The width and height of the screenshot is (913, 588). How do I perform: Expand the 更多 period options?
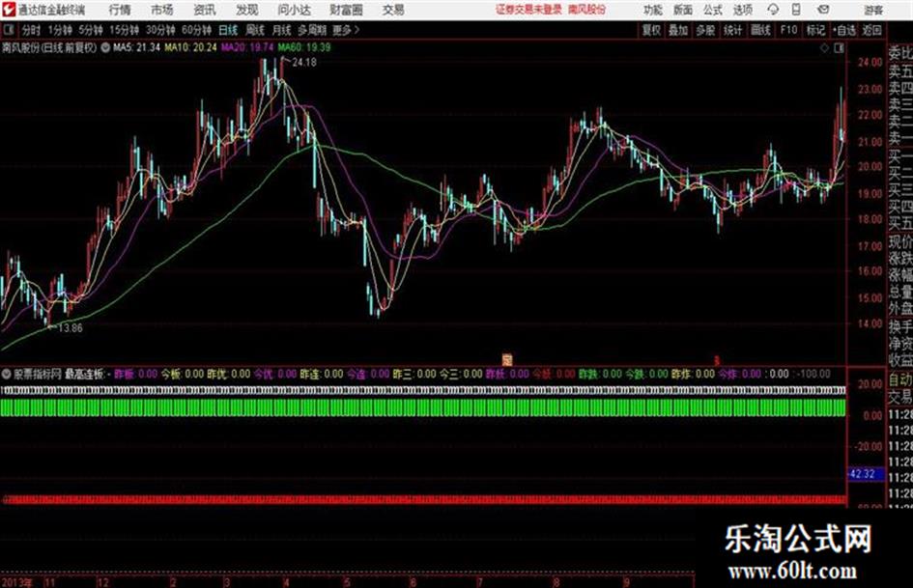pos(345,30)
